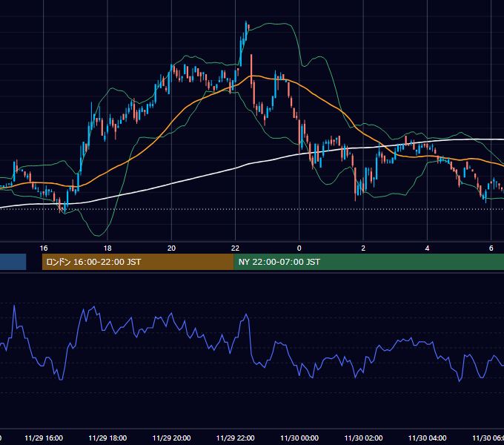This screenshot has height=445, width=504.
Task: Select the ロンドン 16:00-22:00 JST session bar
Action: (138, 262)
